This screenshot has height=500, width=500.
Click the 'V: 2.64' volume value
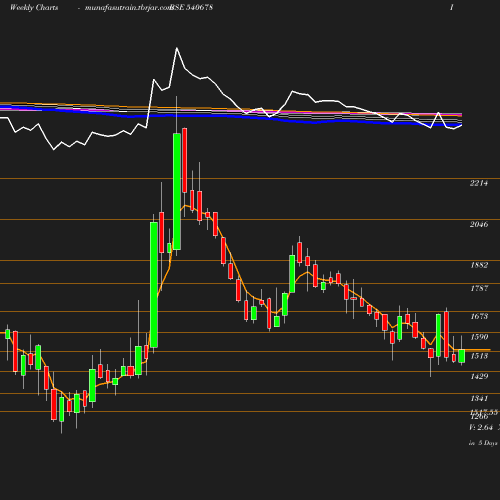click(481, 427)
